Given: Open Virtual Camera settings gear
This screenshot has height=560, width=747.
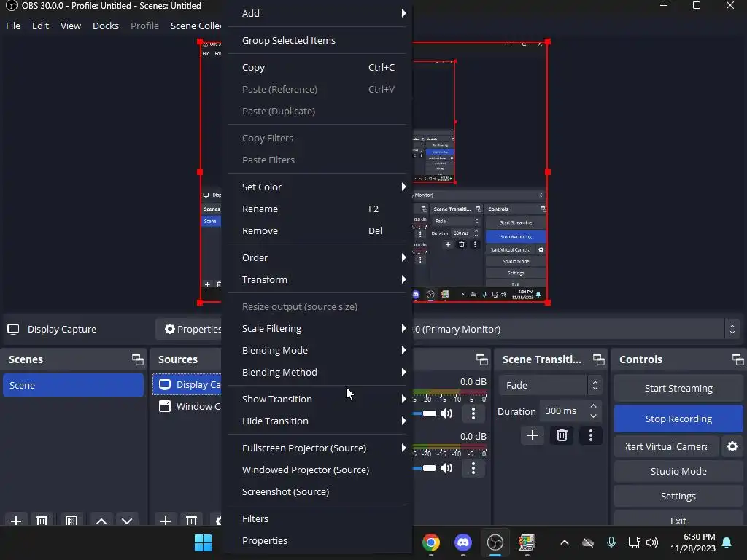Looking at the screenshot, I should click(732, 446).
